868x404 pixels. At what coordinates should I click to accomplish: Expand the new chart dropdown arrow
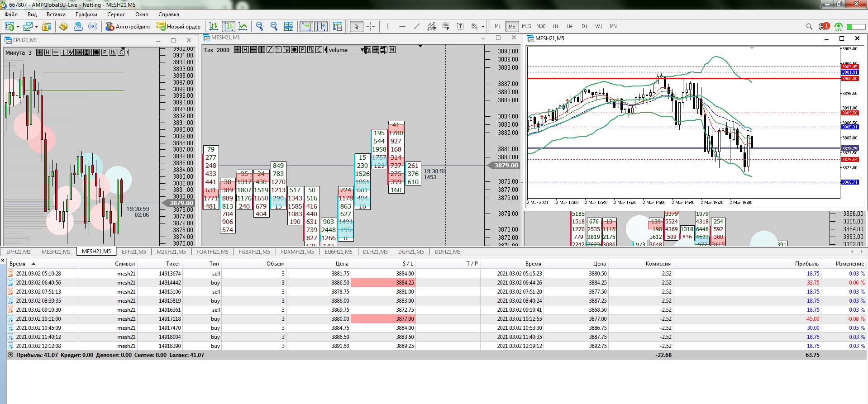pyautogui.click(x=18, y=27)
